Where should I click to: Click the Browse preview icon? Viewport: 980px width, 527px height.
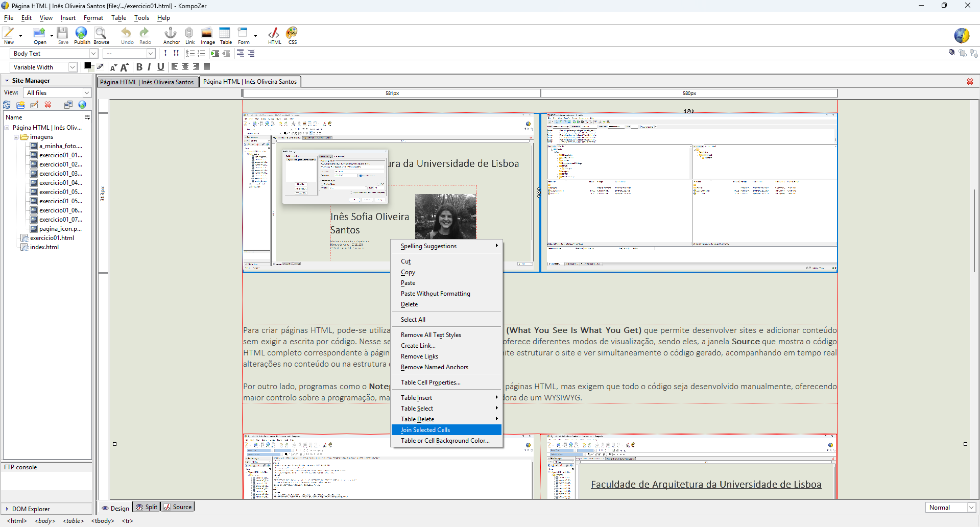(x=101, y=35)
